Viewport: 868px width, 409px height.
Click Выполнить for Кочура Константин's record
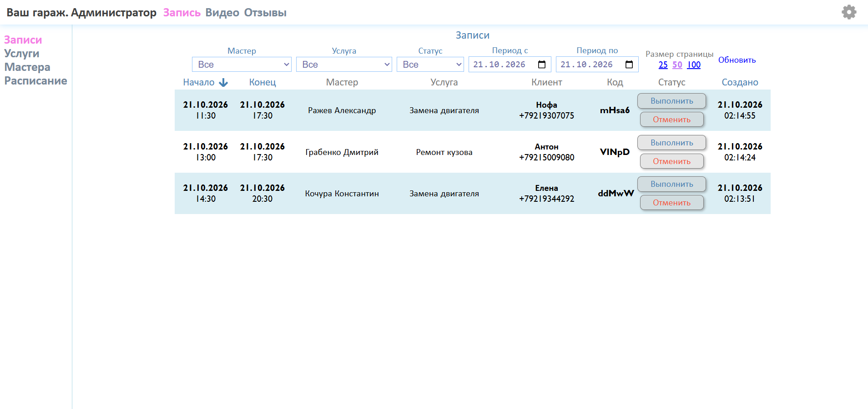tap(671, 184)
